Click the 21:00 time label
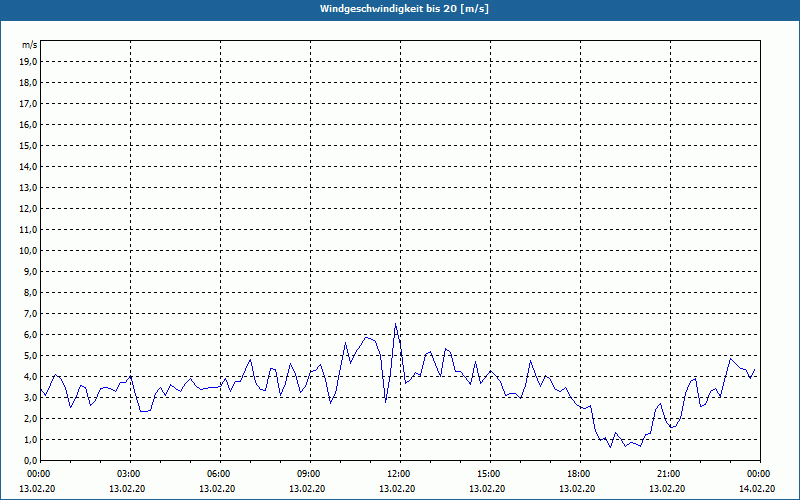Image resolution: width=800 pixels, height=500 pixels. pos(670,474)
